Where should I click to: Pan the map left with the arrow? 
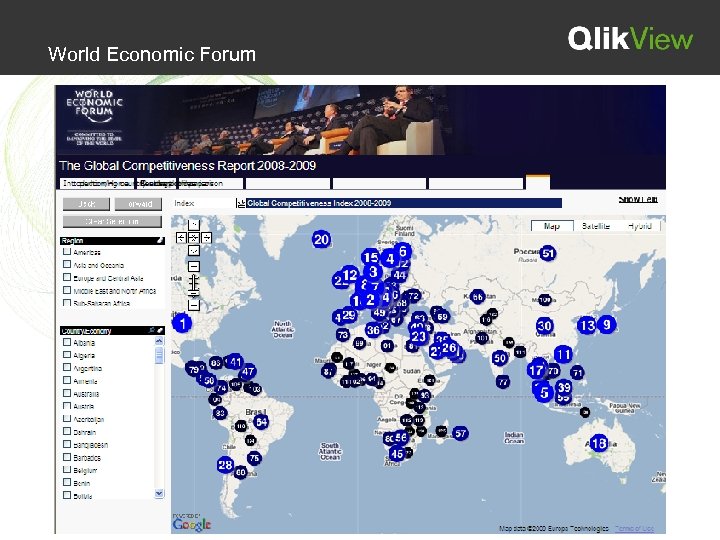[181, 238]
